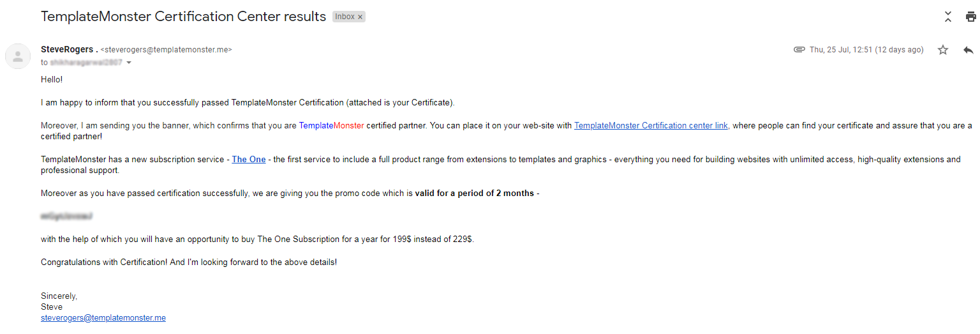Remove the Inbox label via its x

coord(360,17)
